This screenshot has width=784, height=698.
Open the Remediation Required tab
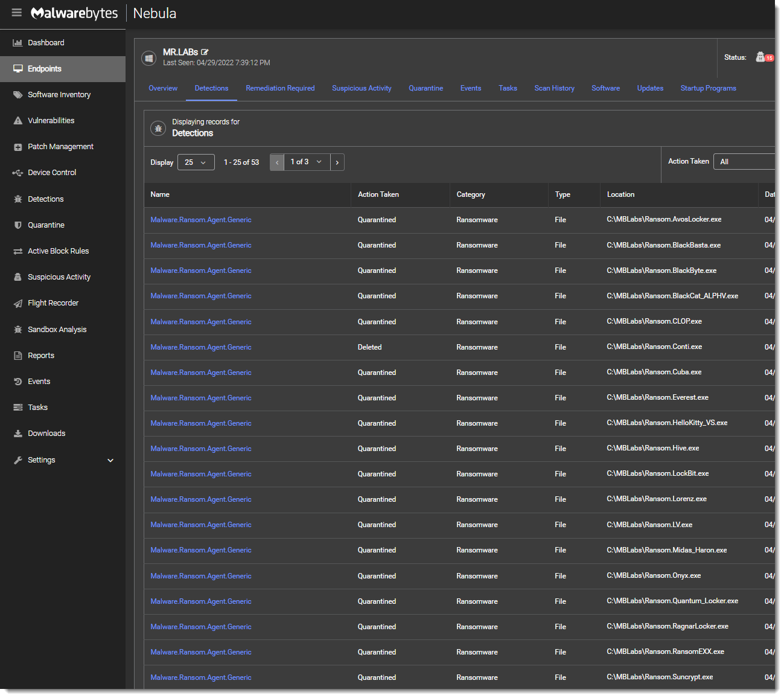(280, 88)
